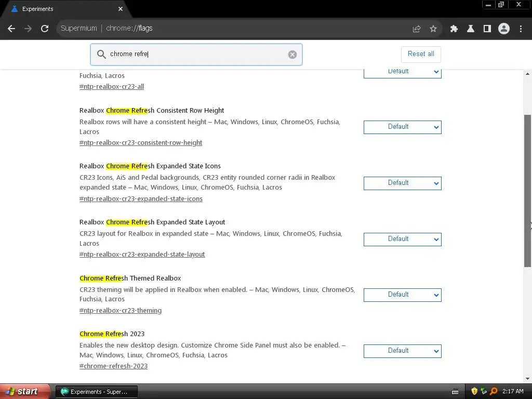Follow the #ntp-realbox-cr23-expanded-state-layout link
This screenshot has height=399, width=532.
point(142,255)
